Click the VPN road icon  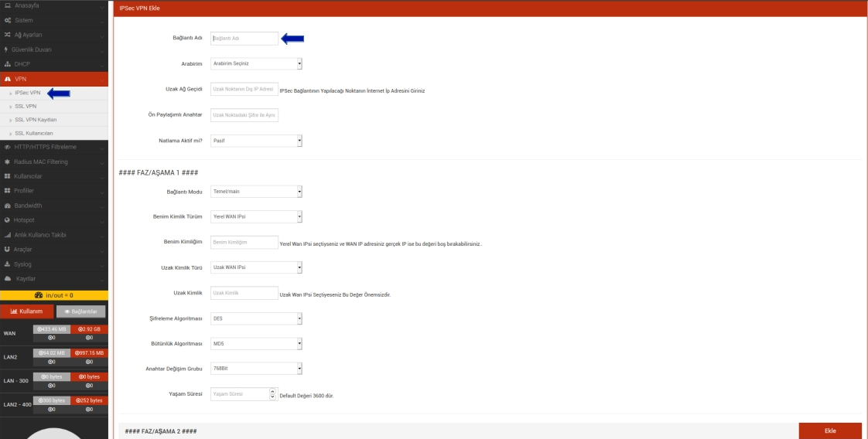(8, 79)
